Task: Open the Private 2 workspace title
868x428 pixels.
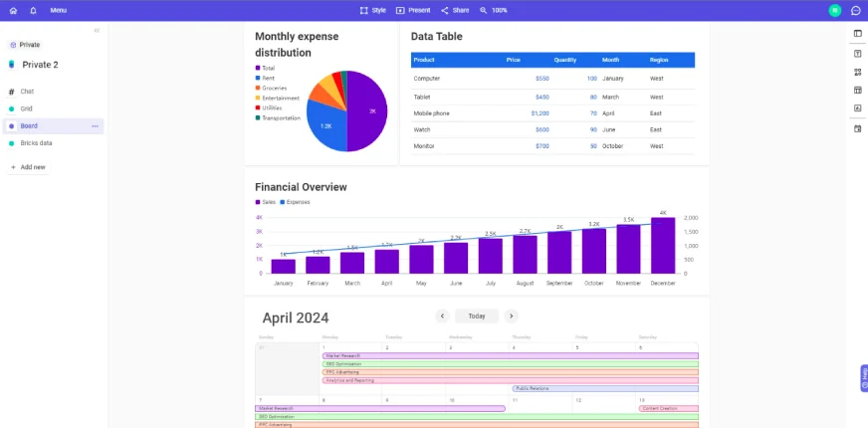Action: tap(40, 65)
